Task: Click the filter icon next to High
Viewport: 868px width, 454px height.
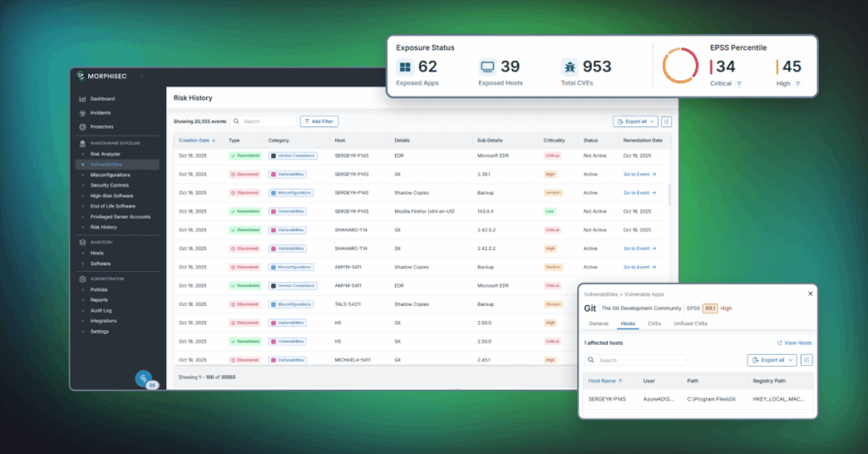Action: click(x=798, y=84)
